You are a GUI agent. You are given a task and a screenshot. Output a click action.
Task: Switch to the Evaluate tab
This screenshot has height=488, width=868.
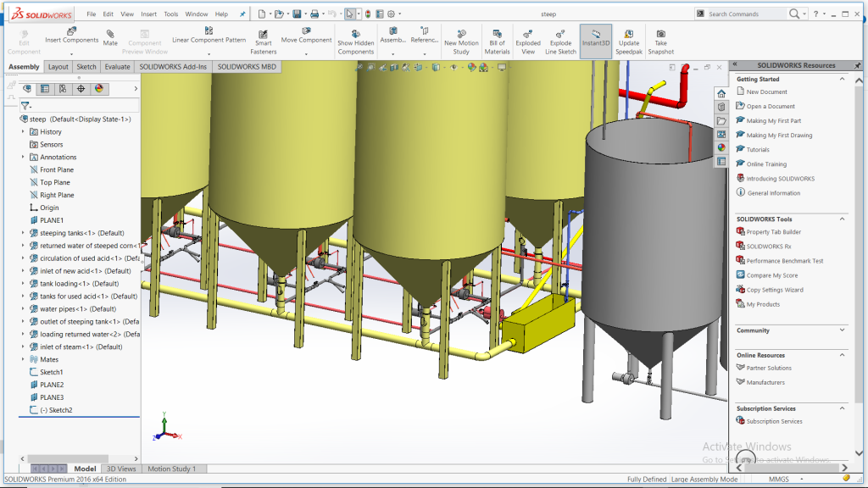point(117,66)
